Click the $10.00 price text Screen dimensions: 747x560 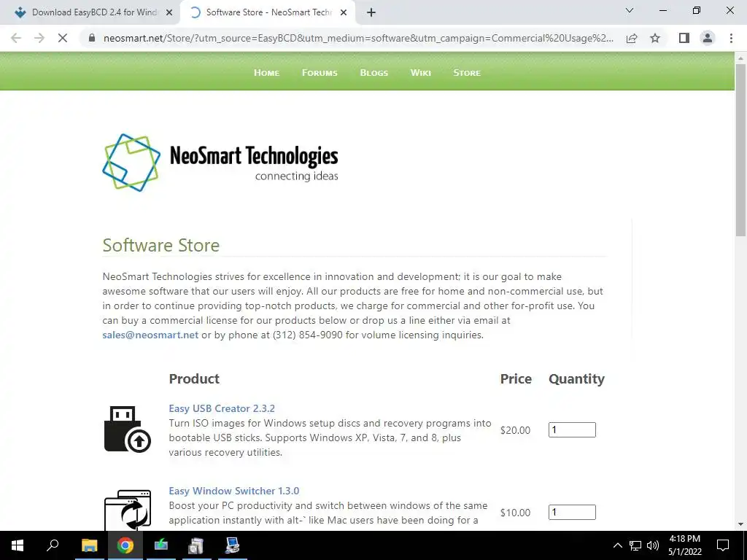515,513
